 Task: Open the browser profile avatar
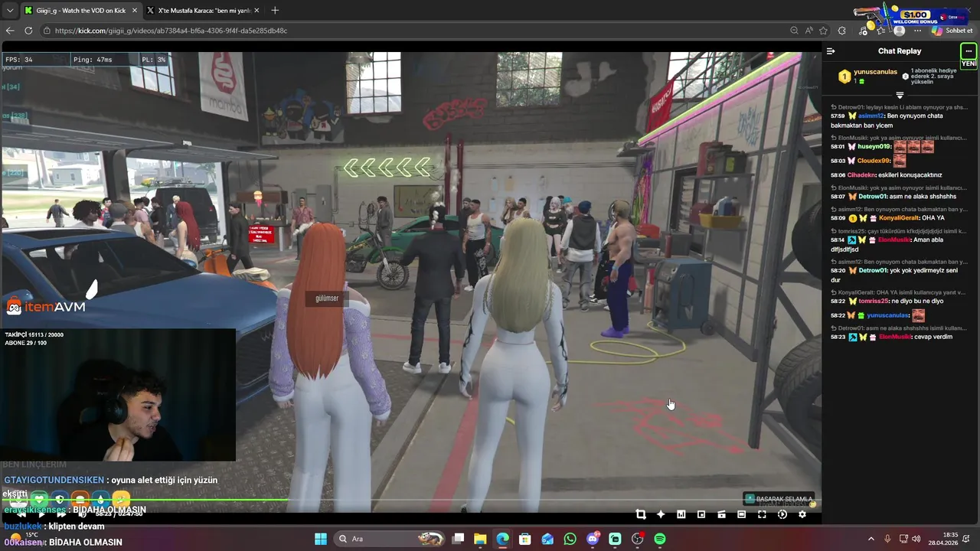click(900, 31)
